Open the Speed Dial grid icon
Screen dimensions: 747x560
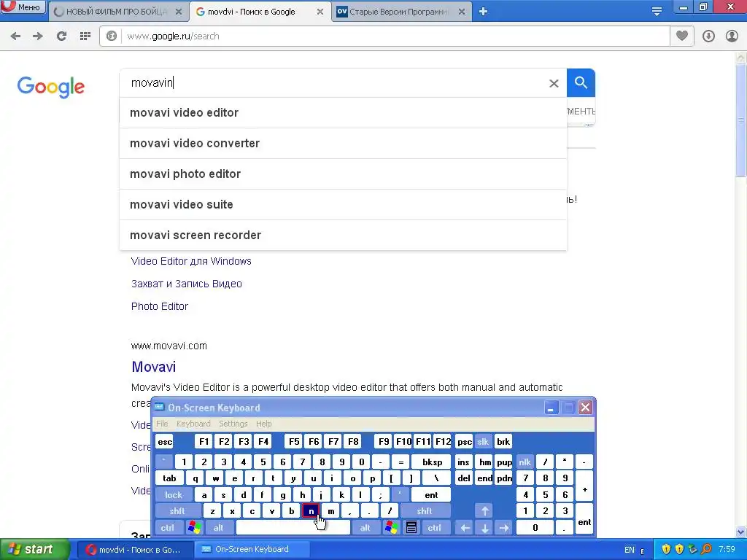click(x=85, y=36)
